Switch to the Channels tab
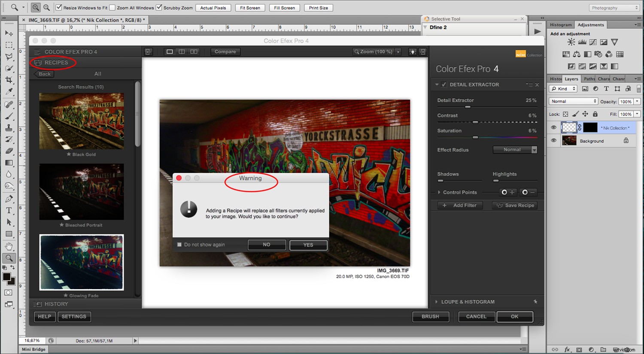The image size is (644, 354). [618, 79]
